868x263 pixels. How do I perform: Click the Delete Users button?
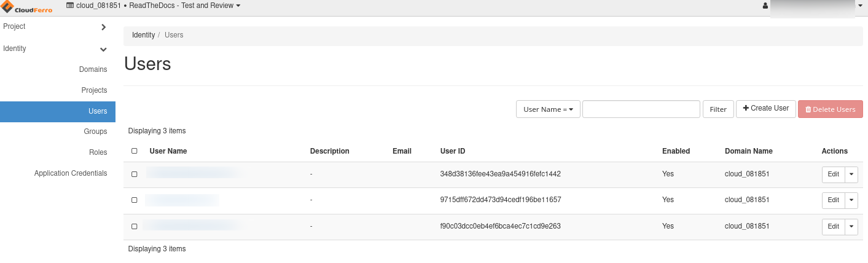(x=830, y=109)
